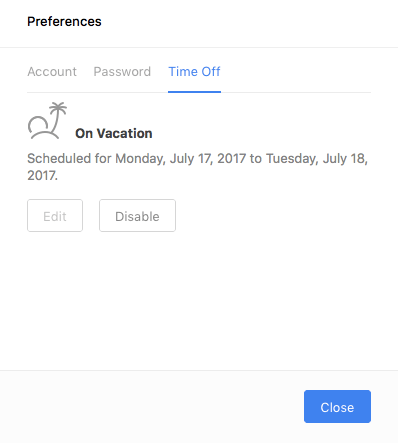The image size is (398, 443).
Task: Click the Preferences dialog title
Action: tap(64, 22)
